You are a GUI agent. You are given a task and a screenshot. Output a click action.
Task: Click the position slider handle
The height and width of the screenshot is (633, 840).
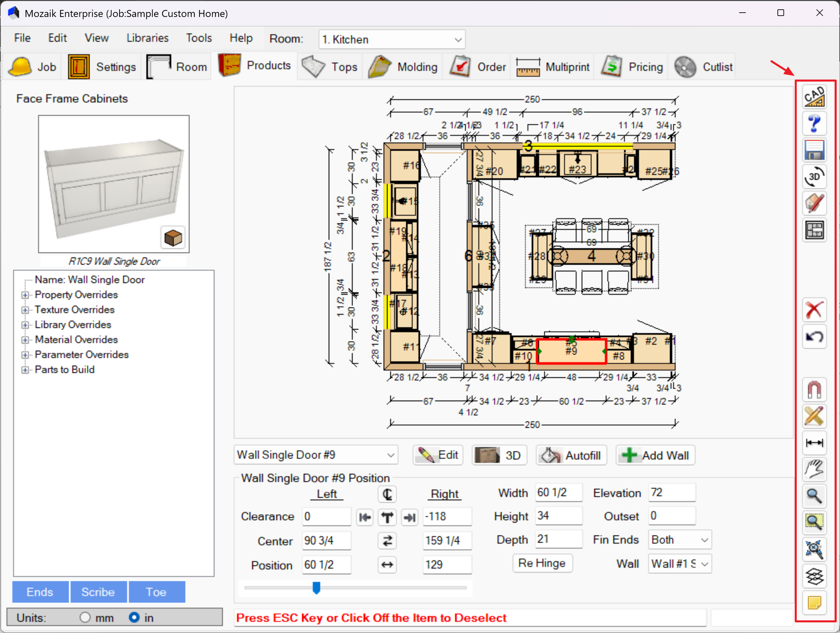pos(316,587)
